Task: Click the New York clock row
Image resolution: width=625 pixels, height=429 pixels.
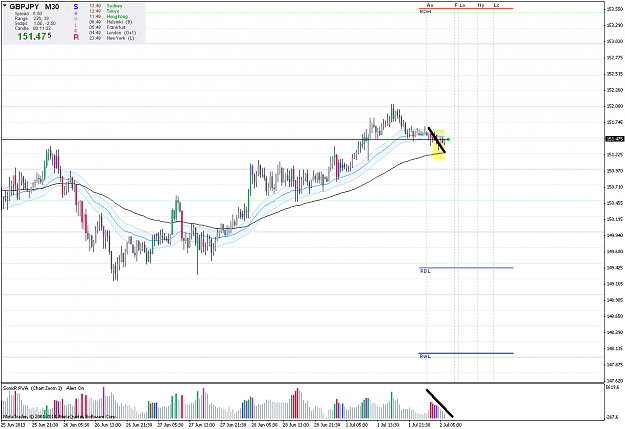Action: [112, 38]
